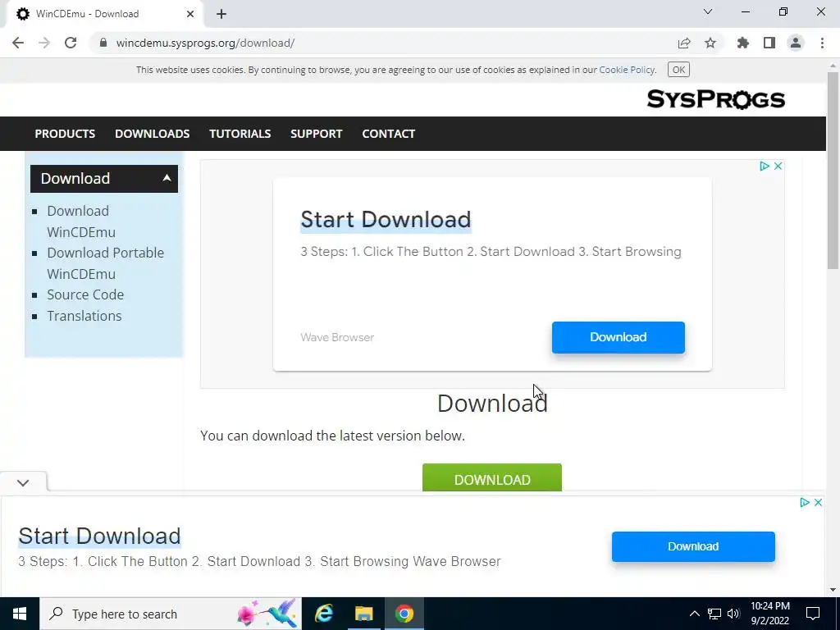840x630 pixels.
Task: Click the Start Download ad heading in card
Action: click(x=386, y=220)
